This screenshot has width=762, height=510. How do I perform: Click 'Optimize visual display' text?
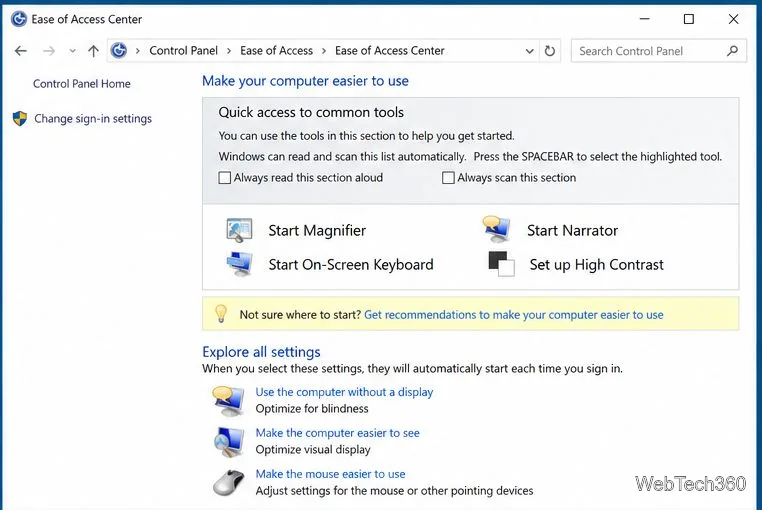(x=313, y=449)
